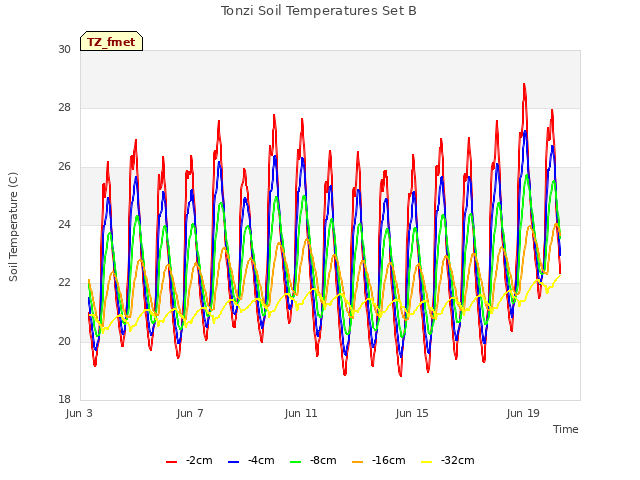Click the Jun 7 x-axis tick label
This screenshot has width=640, height=480.
[x=190, y=413]
